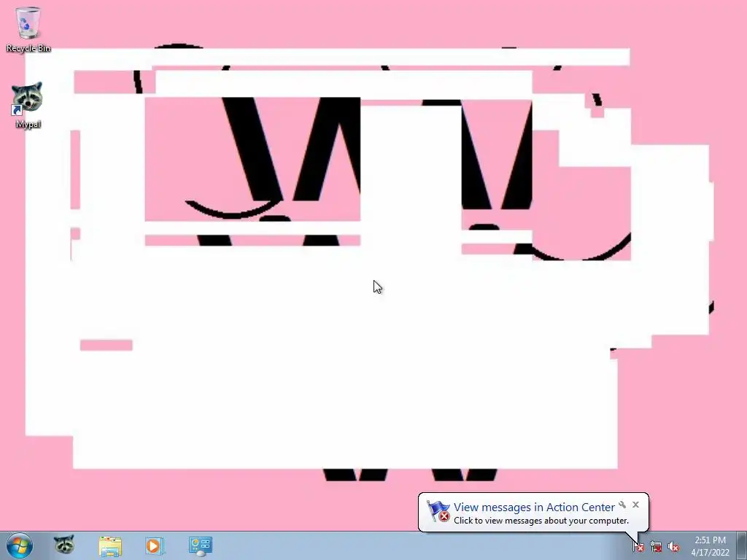The height and width of the screenshot is (560, 747).
Task: Close the Action Center notification balloon
Action: point(635,505)
